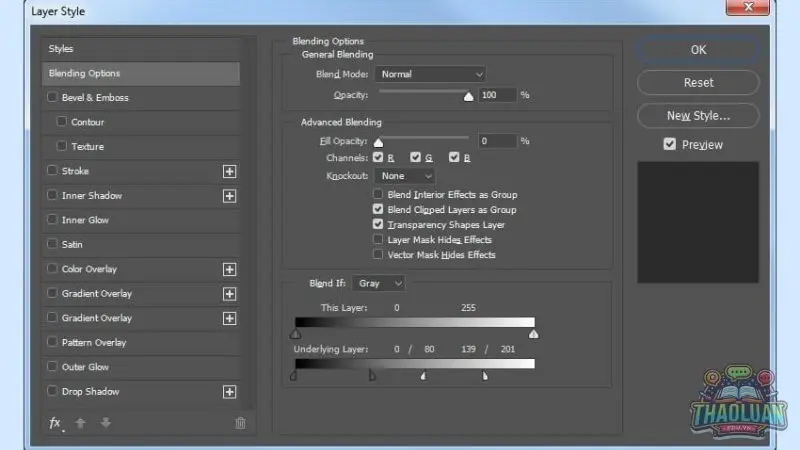800x450 pixels.
Task: Enable Inner Shadow checkbox
Action: (x=52, y=195)
